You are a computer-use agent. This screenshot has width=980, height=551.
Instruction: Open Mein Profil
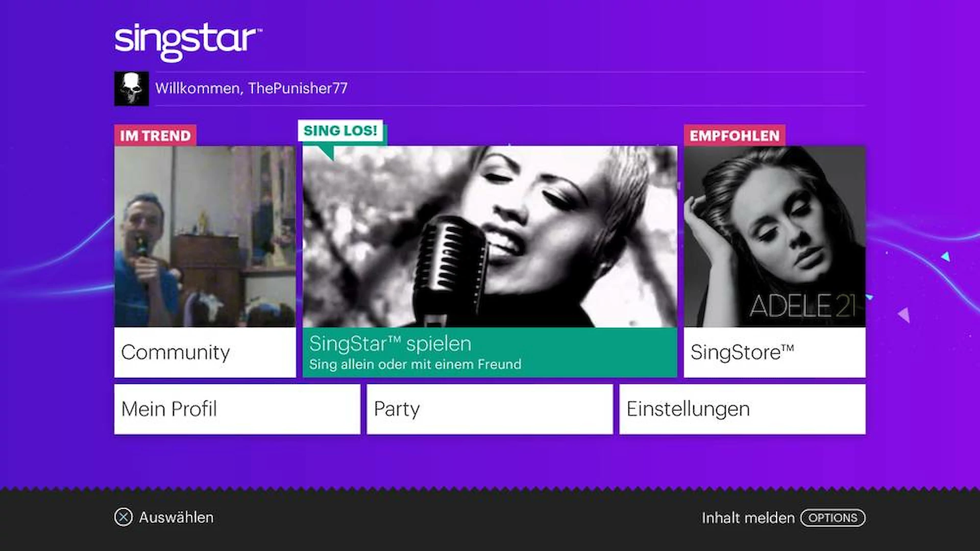tap(237, 409)
